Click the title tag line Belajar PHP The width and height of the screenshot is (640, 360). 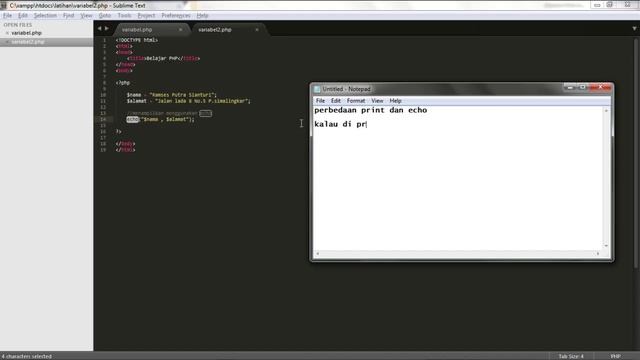(x=163, y=58)
